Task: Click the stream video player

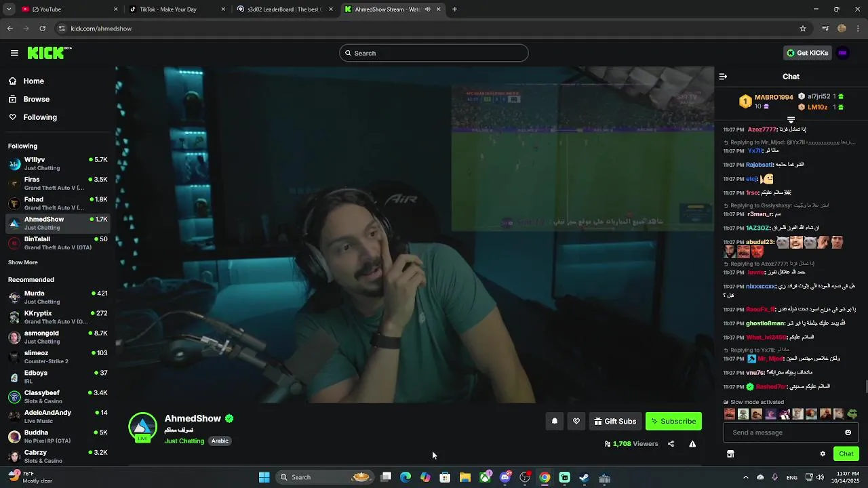Action: pyautogui.click(x=414, y=235)
